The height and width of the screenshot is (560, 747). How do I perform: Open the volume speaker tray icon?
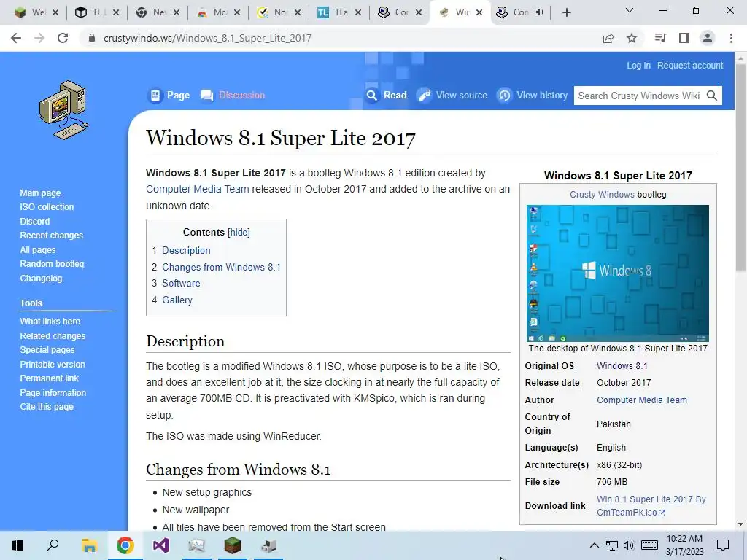(x=629, y=545)
